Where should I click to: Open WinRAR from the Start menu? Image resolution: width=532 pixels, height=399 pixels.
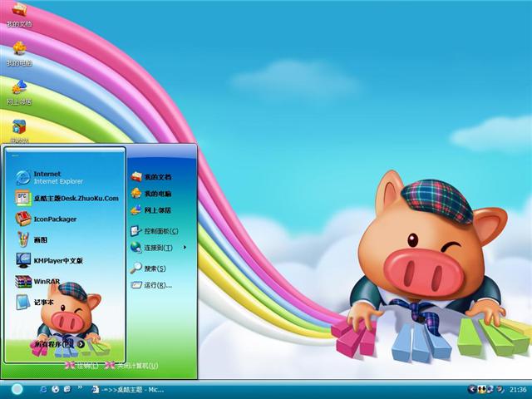coord(37,281)
